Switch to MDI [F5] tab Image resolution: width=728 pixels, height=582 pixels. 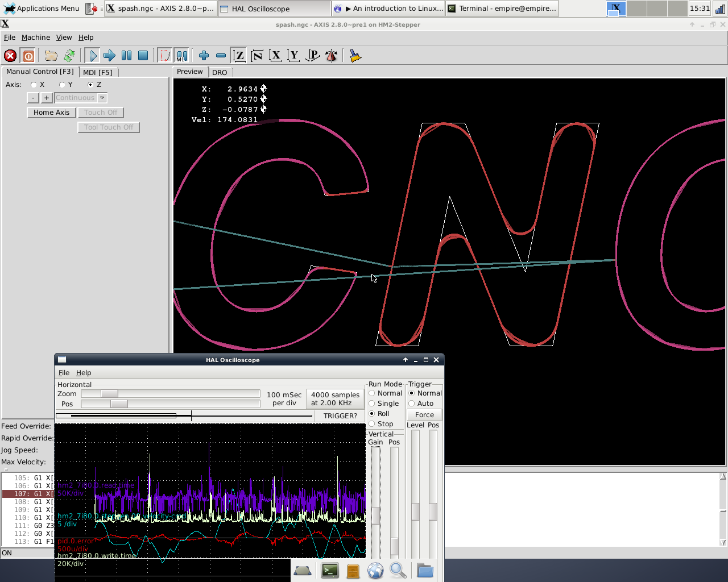pyautogui.click(x=98, y=72)
